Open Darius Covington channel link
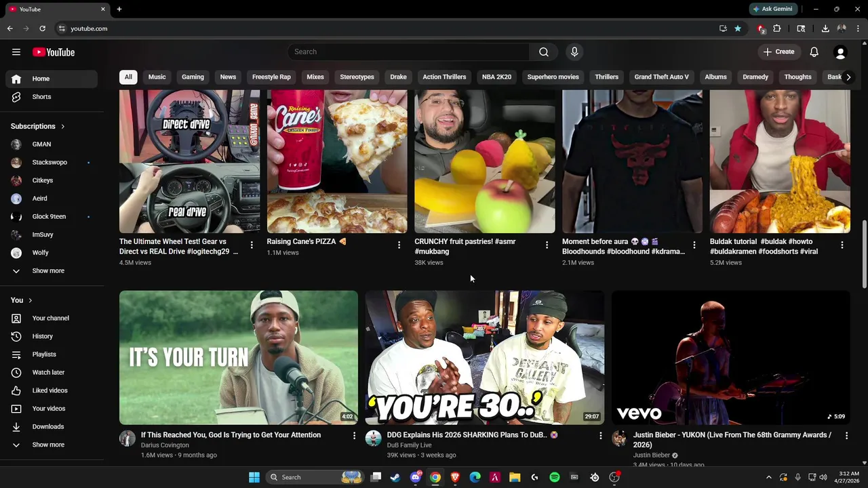The width and height of the screenshot is (868, 488). tap(165, 445)
